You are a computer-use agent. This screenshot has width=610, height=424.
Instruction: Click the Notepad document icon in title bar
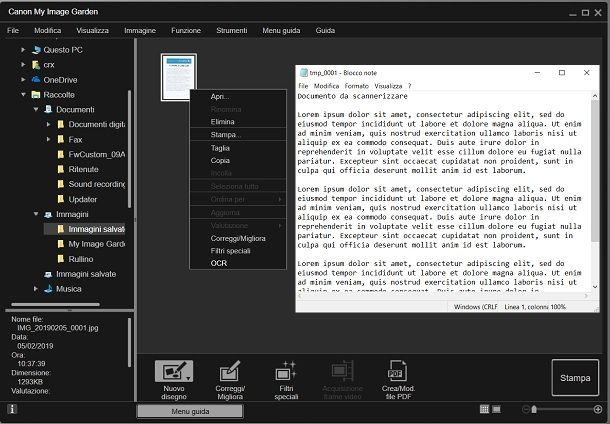(304, 73)
